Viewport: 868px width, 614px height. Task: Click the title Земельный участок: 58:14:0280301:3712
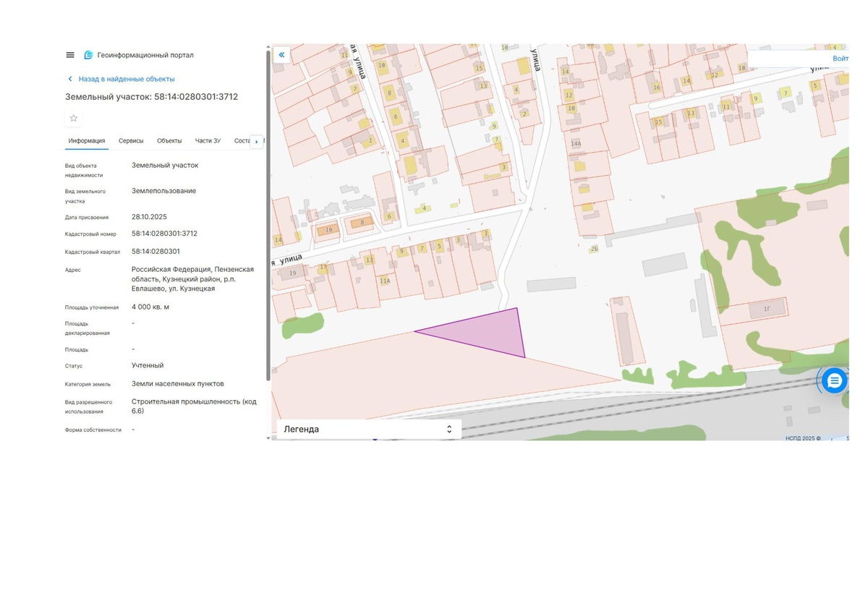pyautogui.click(x=152, y=97)
